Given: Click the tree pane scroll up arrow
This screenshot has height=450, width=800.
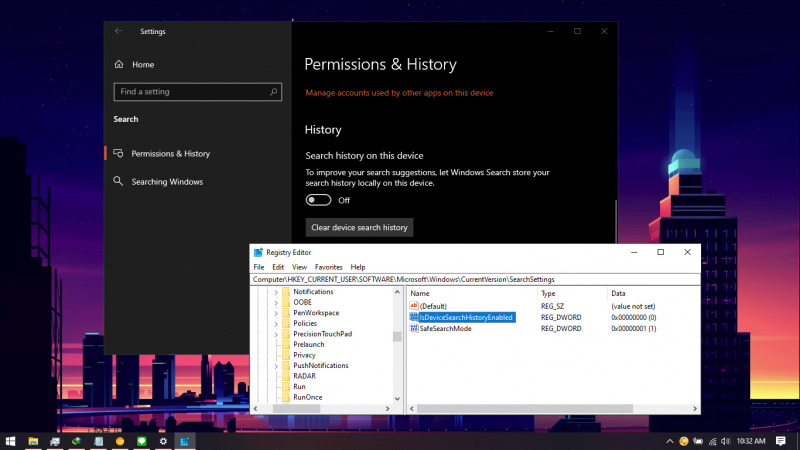Looking at the screenshot, I should click(x=397, y=292).
